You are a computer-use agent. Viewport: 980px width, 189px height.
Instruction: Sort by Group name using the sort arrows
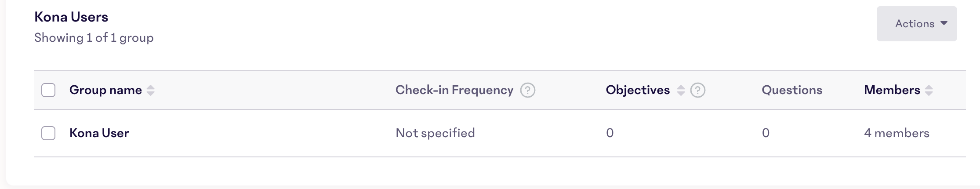[x=151, y=90]
